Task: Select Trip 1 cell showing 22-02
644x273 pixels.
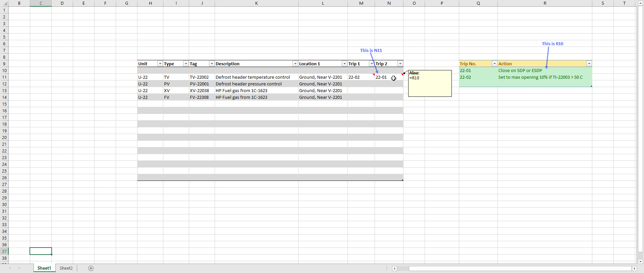Action: (361, 77)
